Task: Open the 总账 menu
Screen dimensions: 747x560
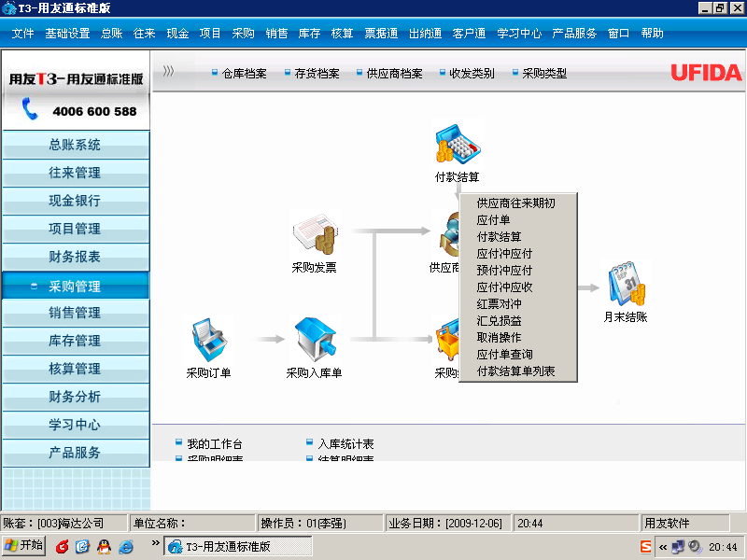Action: [x=111, y=34]
